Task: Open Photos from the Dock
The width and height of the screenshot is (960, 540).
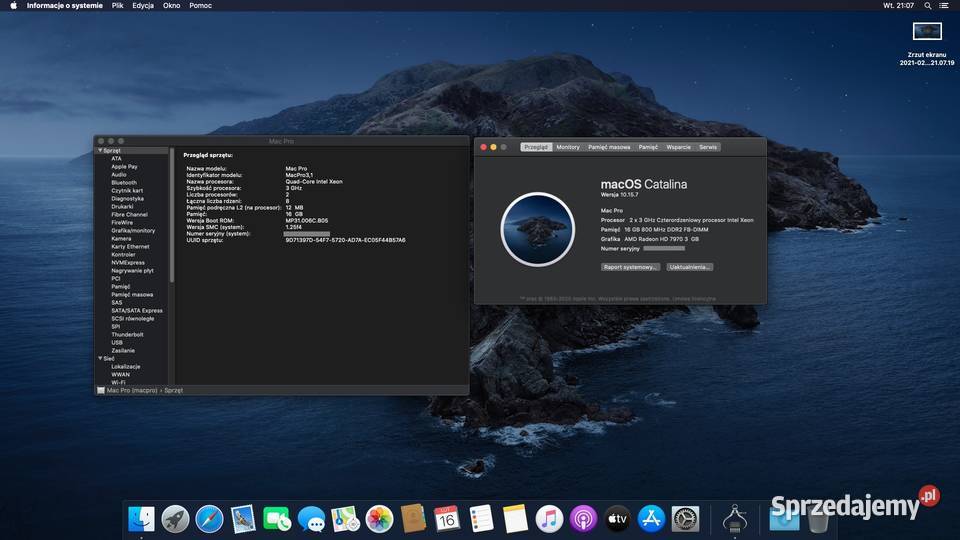Action: pyautogui.click(x=379, y=519)
